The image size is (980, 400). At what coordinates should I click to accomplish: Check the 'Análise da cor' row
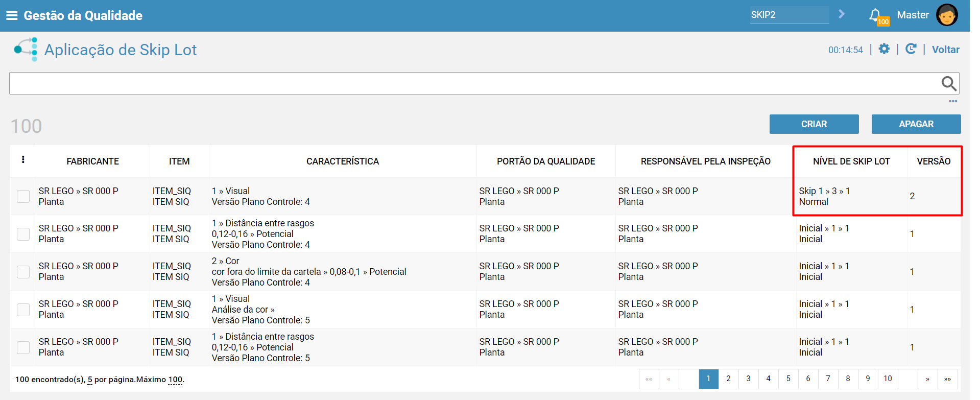(x=23, y=310)
